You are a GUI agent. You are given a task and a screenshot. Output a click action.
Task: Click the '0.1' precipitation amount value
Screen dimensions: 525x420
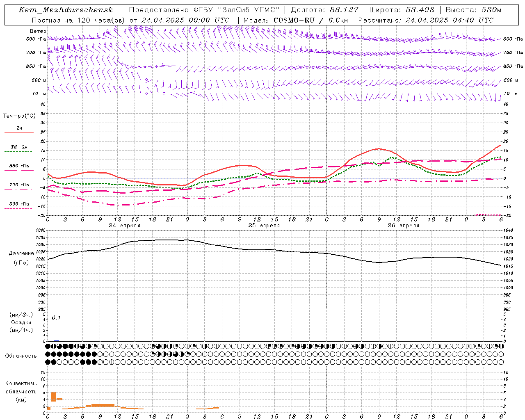(x=56, y=317)
